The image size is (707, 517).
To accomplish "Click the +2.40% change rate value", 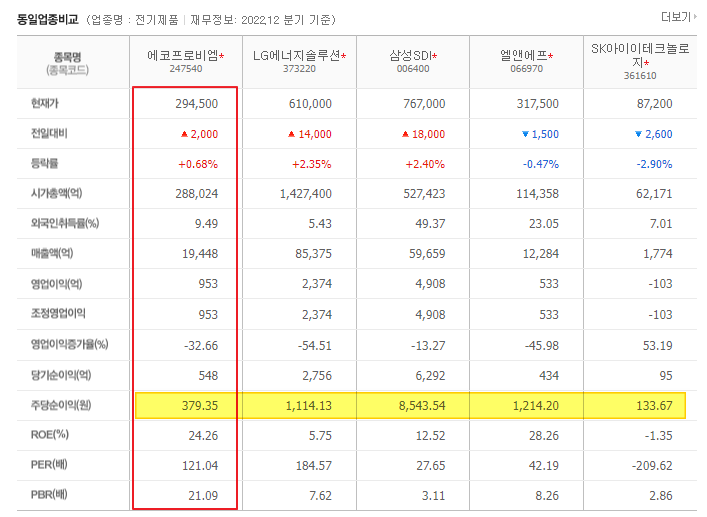I will coord(425,164).
